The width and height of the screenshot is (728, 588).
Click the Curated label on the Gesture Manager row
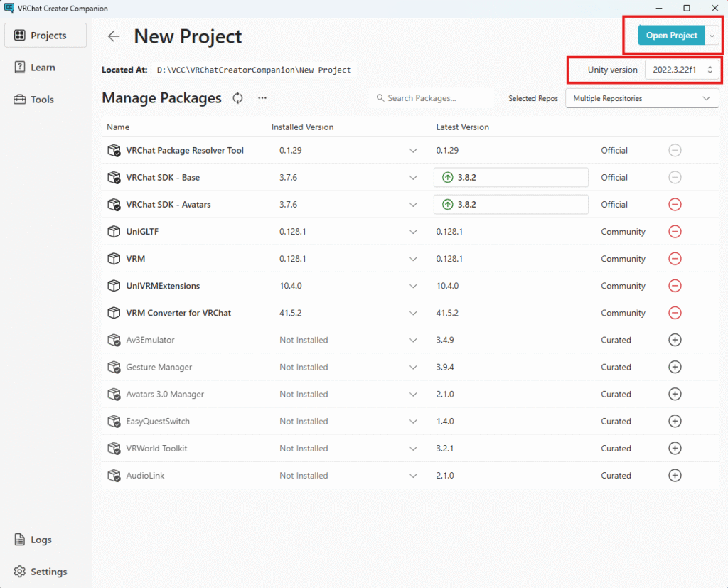click(x=616, y=367)
